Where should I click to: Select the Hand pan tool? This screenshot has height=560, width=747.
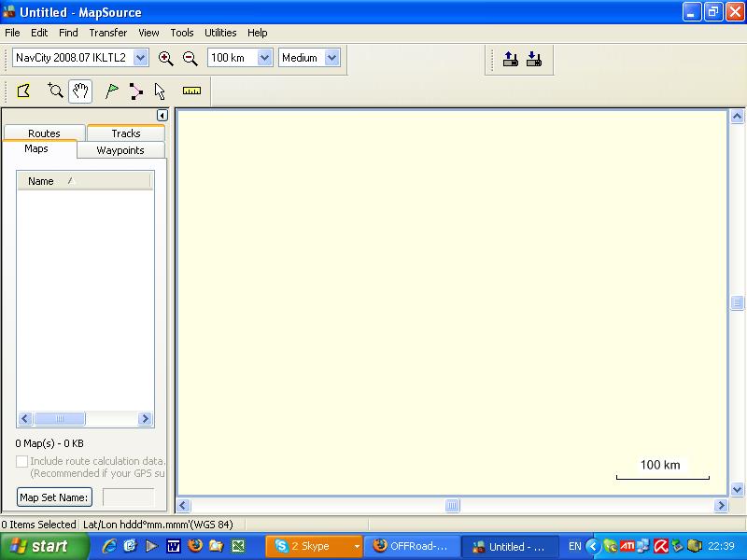80,91
